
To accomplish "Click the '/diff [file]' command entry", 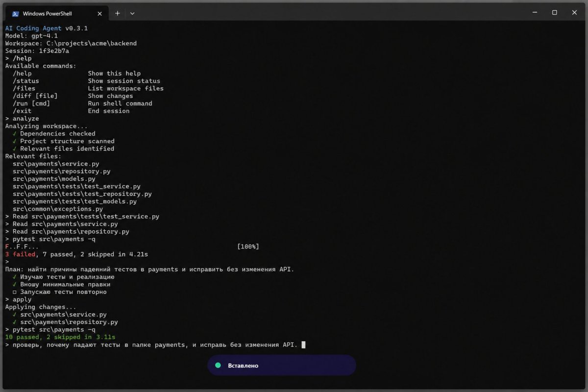I will (x=35, y=96).
